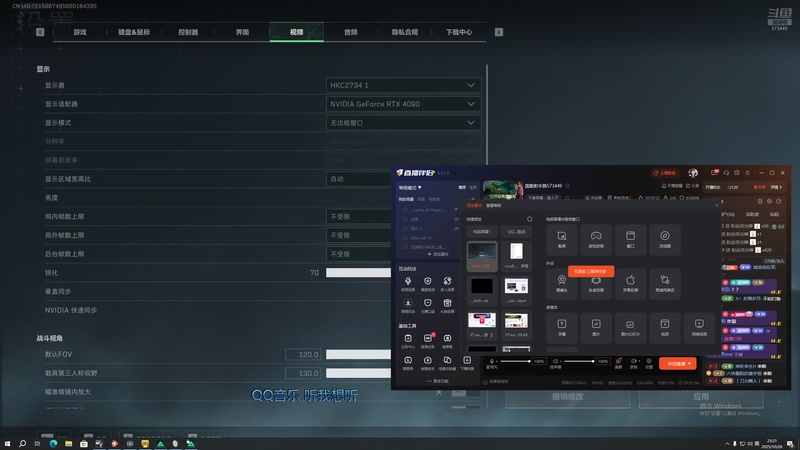Viewport: 800px width, 450px height.
Task: Open Windows search from the taskbar
Action: [x=22, y=444]
